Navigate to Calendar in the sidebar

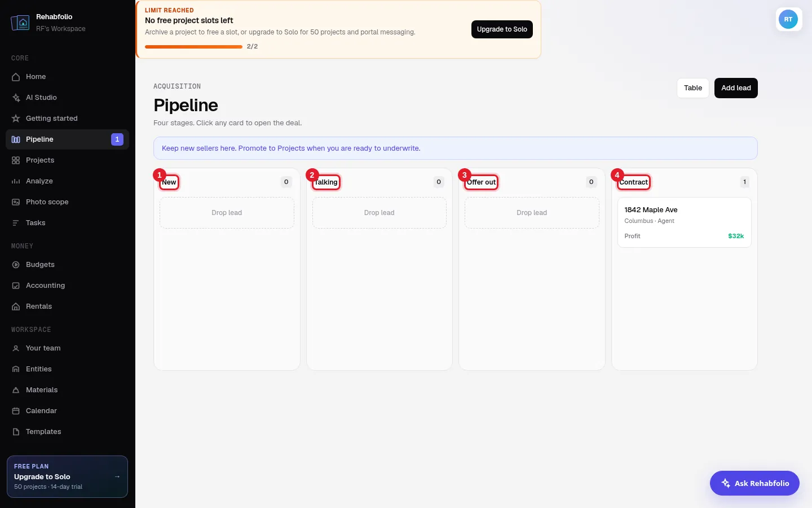pos(67,411)
